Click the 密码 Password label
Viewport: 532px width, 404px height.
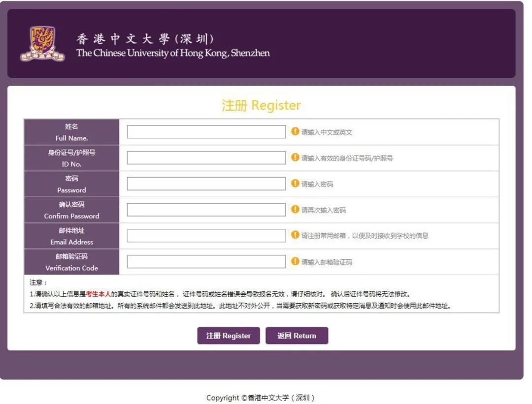point(71,184)
